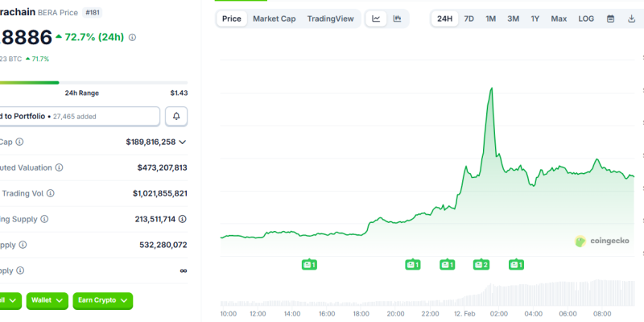This screenshot has width=644, height=322.
Task: Expand the market cap value chevron
Action: click(183, 142)
